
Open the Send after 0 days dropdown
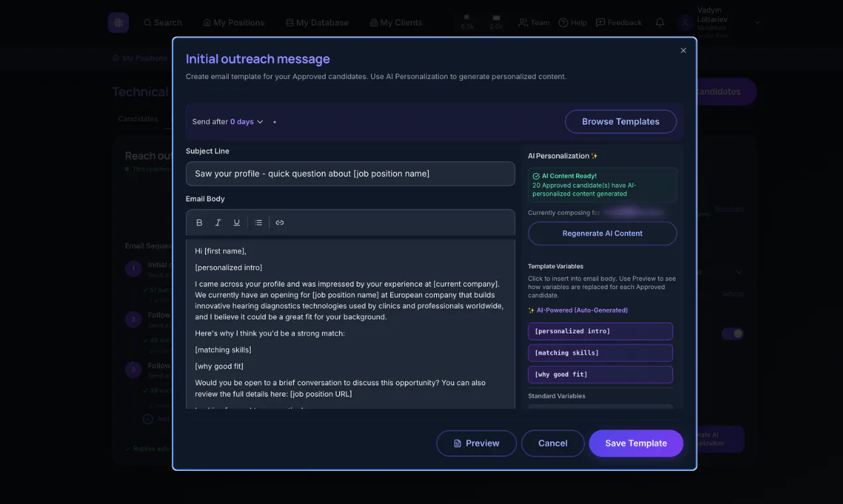tap(228, 122)
